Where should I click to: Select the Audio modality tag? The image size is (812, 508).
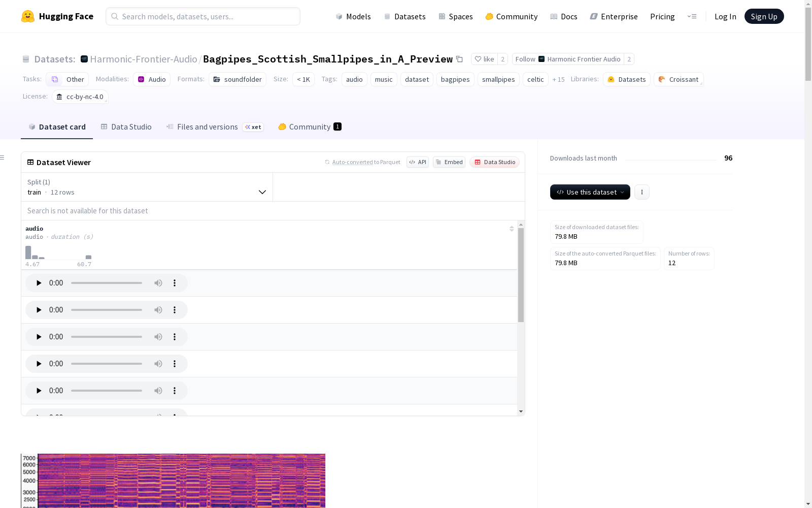[152, 79]
